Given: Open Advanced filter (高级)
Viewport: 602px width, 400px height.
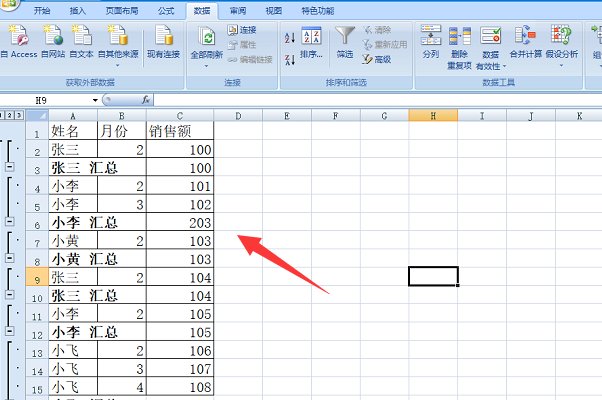Looking at the screenshot, I should click(377, 60).
